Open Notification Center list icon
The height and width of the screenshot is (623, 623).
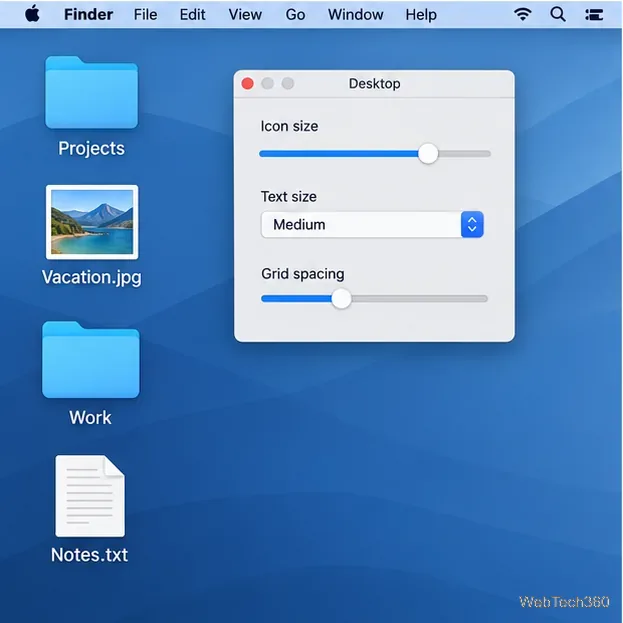point(594,15)
